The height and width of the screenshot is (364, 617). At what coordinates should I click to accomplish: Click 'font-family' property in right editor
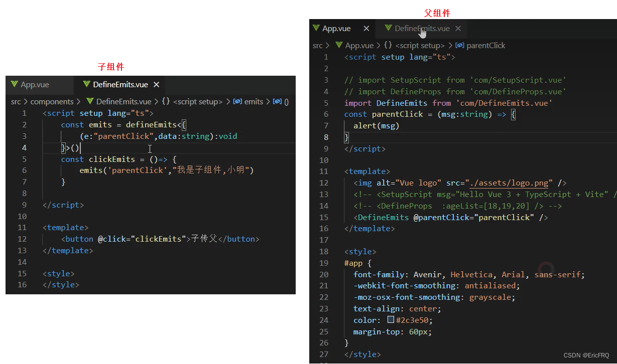tap(379, 275)
